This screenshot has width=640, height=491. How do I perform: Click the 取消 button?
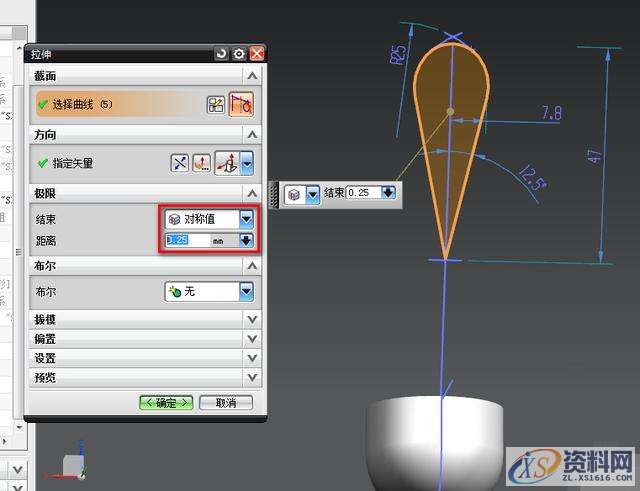point(225,403)
